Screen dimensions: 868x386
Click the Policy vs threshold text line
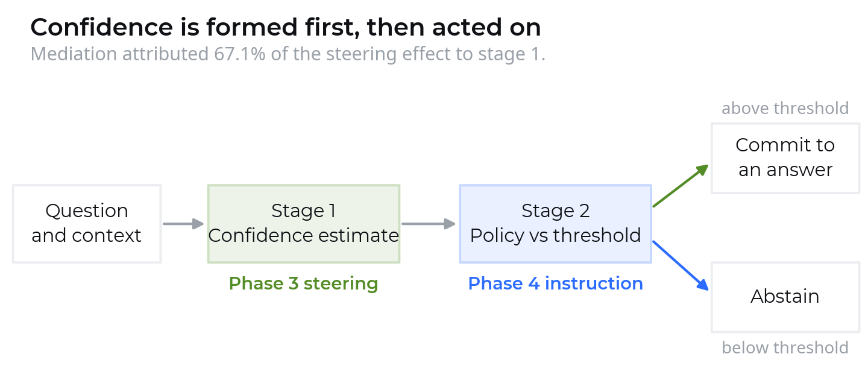click(556, 236)
